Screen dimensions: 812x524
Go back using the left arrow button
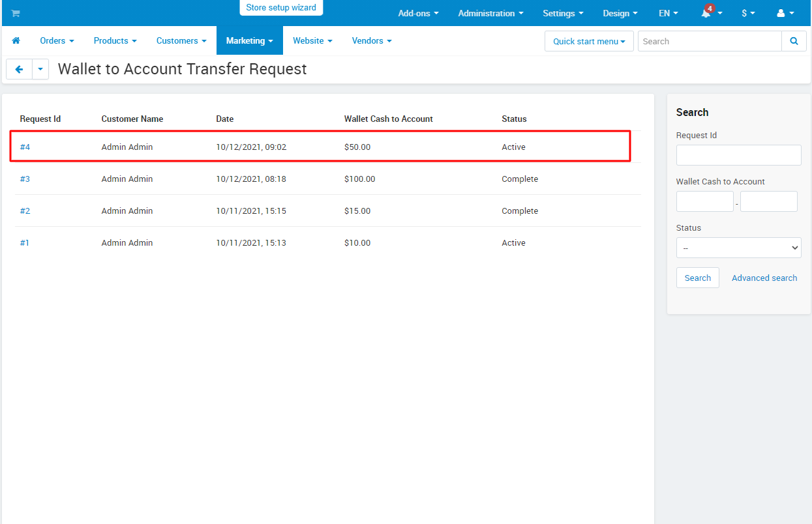click(19, 69)
